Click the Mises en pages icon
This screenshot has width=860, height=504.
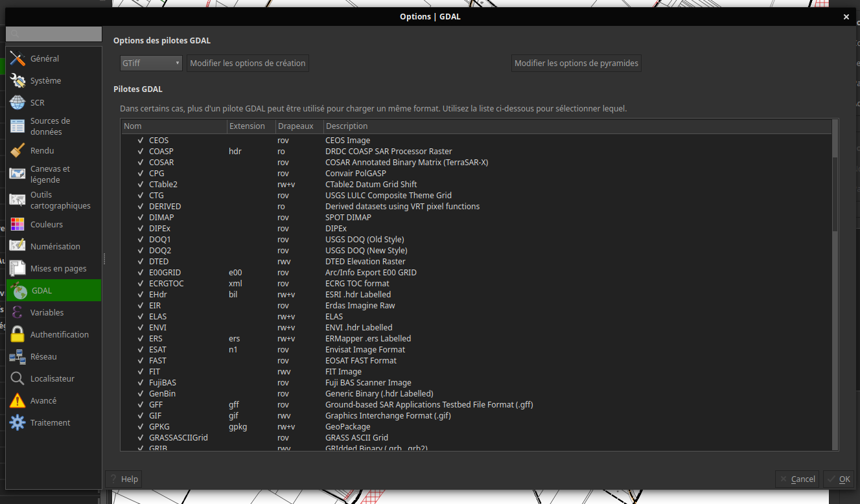(18, 268)
